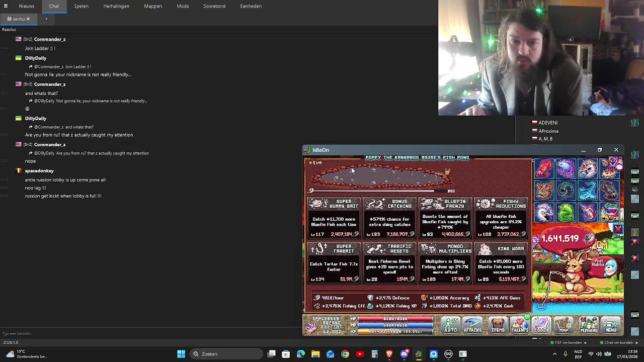This screenshot has height=362, width=644.
Task: Close the fish panel with red X
Action: pos(618,229)
